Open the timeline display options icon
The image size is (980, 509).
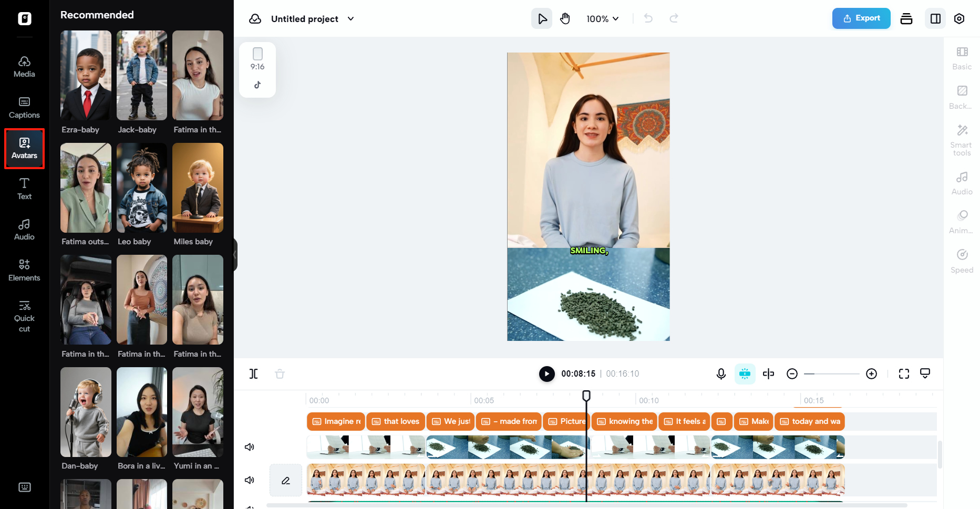tap(925, 373)
